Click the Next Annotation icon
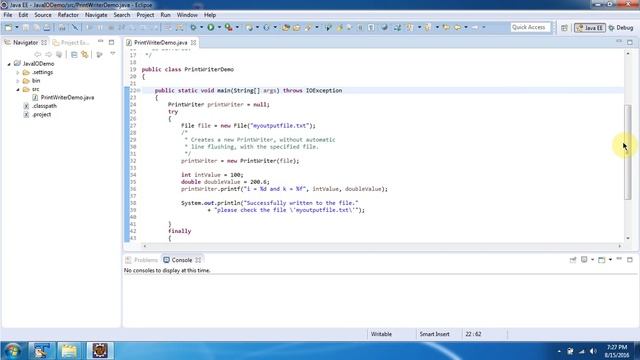 [410, 27]
